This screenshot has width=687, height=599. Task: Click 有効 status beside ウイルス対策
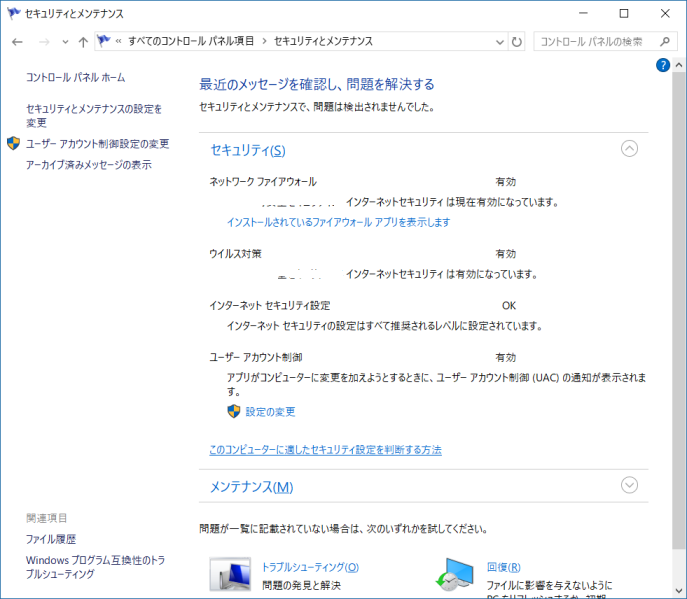point(506,254)
